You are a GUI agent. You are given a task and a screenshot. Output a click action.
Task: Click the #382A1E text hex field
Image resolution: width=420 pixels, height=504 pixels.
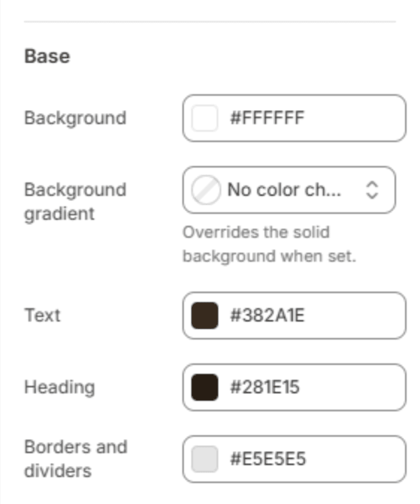tap(294, 316)
